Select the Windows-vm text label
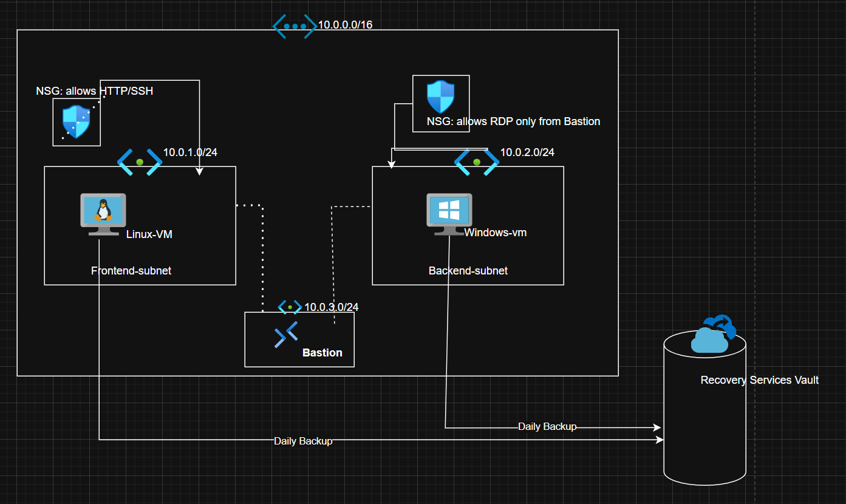 [x=495, y=233]
